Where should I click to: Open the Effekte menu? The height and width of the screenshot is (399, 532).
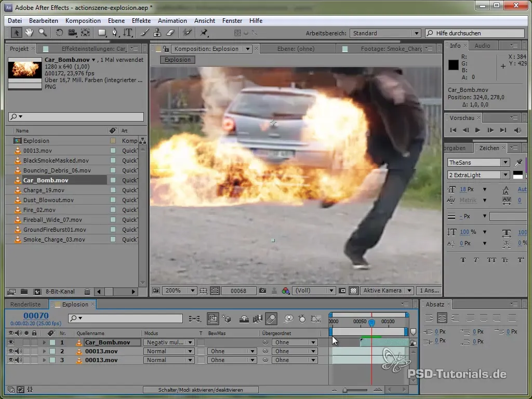click(141, 21)
